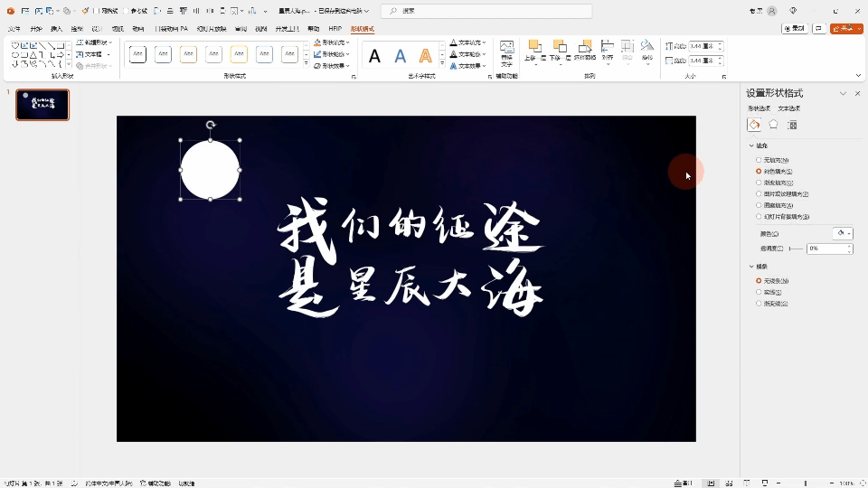Viewport: 868px width, 488px height.
Task: Open Shape Effects (形状效果) dropdown in ribbon
Action: (332, 66)
